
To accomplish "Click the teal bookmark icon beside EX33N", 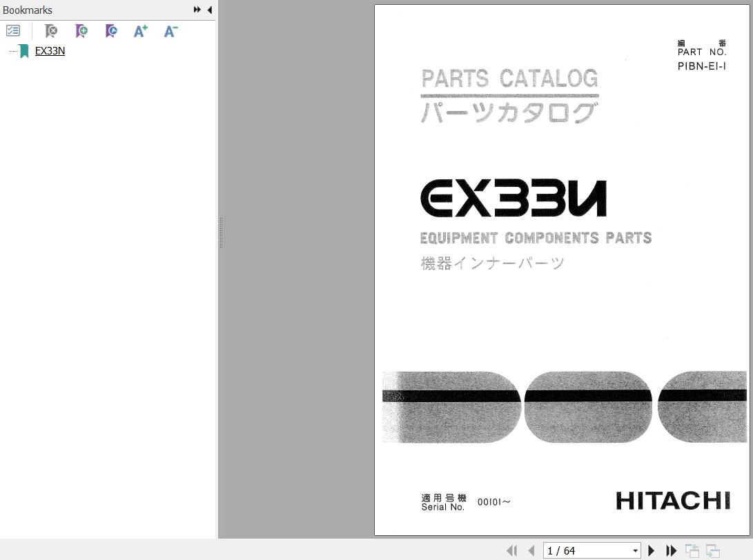I will pos(24,51).
